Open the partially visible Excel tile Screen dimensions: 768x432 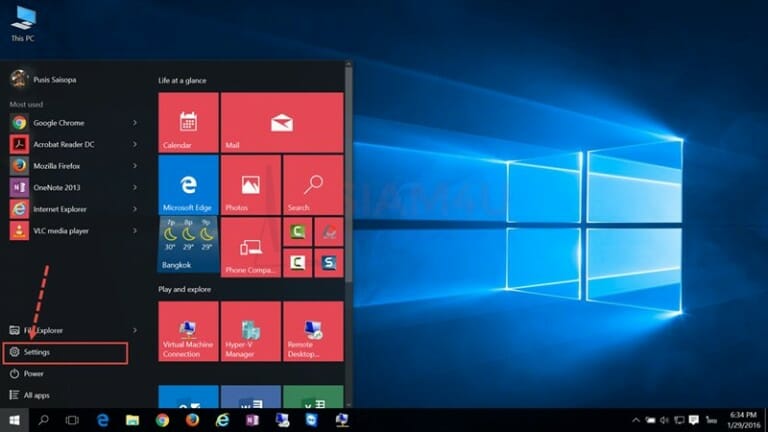pyautogui.click(x=313, y=397)
